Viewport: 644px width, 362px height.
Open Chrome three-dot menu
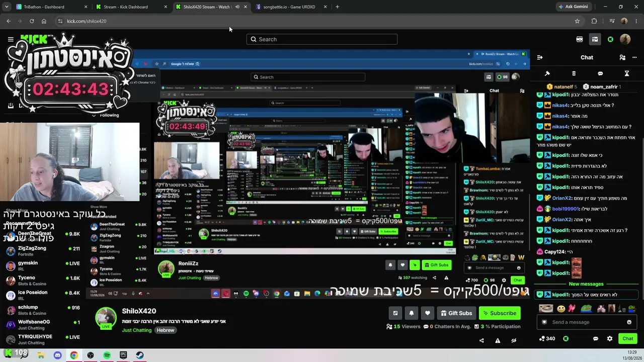(636, 21)
